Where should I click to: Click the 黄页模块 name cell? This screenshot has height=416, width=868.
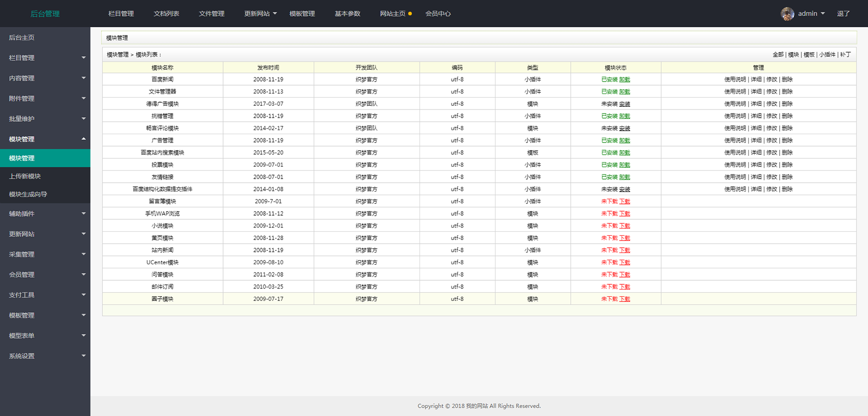pos(162,238)
